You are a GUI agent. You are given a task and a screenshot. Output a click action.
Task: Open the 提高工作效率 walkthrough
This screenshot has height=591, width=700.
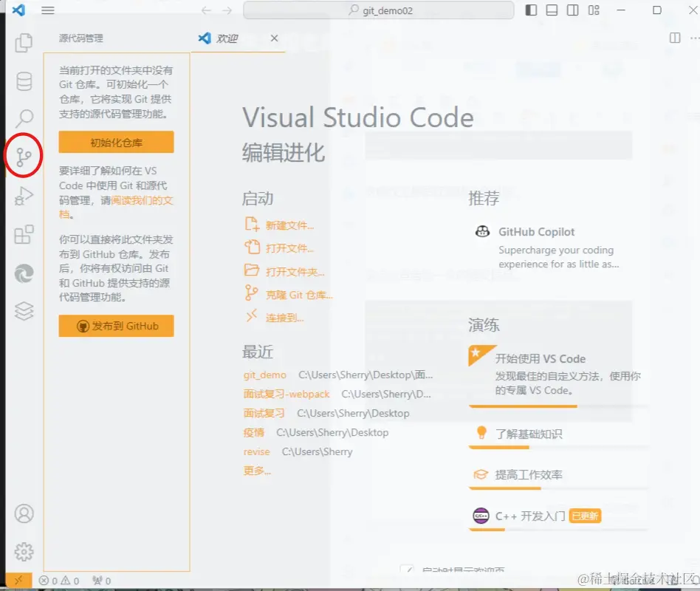[558, 476]
